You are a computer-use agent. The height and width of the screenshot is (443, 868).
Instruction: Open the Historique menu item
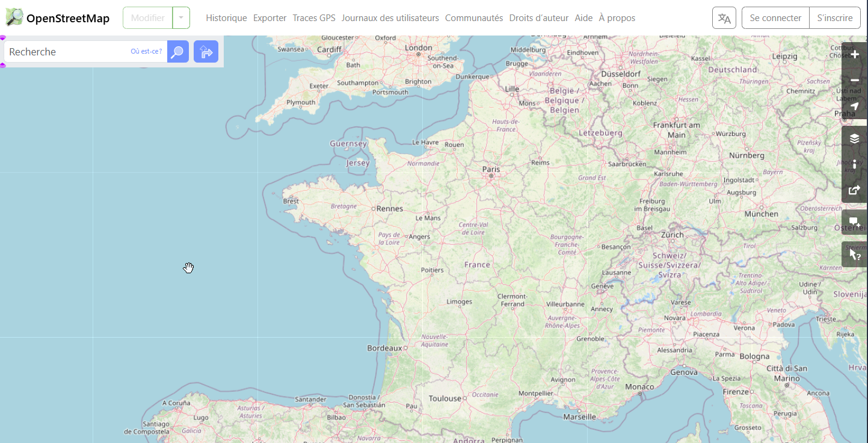[x=226, y=18]
